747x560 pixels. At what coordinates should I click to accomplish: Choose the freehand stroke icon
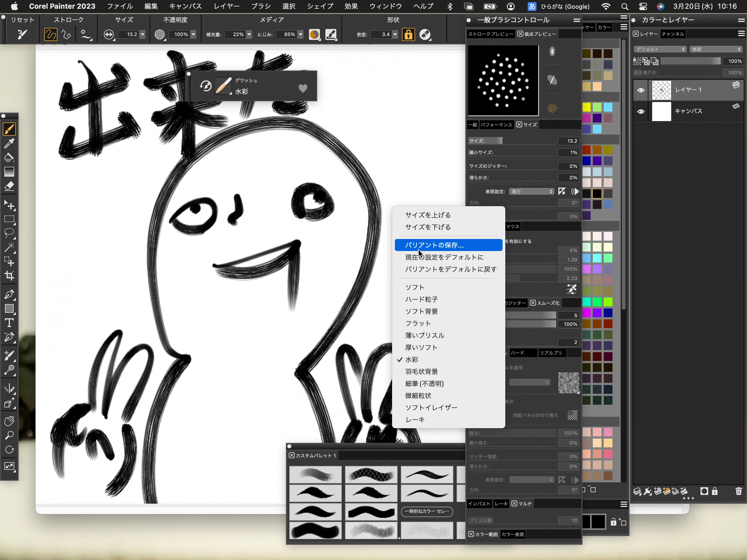tap(51, 34)
